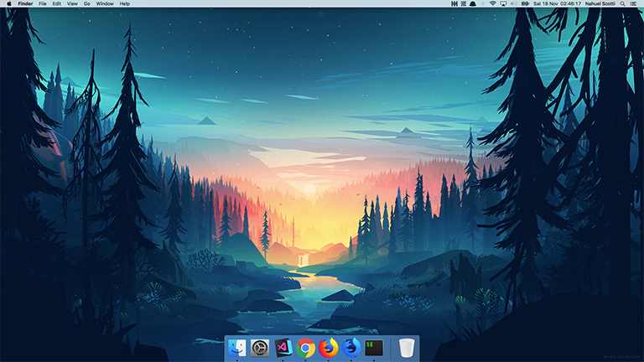Open the blue Firefox Developer Edition icon

(351, 348)
